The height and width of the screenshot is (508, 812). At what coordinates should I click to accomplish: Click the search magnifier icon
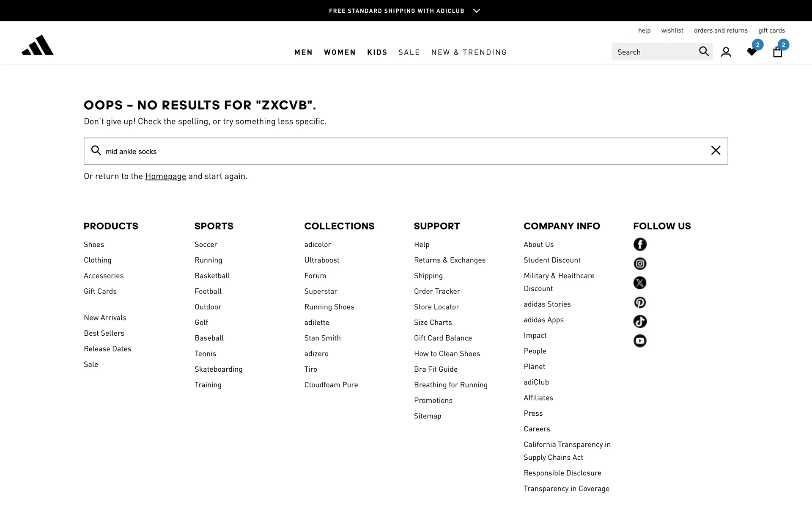tap(704, 51)
